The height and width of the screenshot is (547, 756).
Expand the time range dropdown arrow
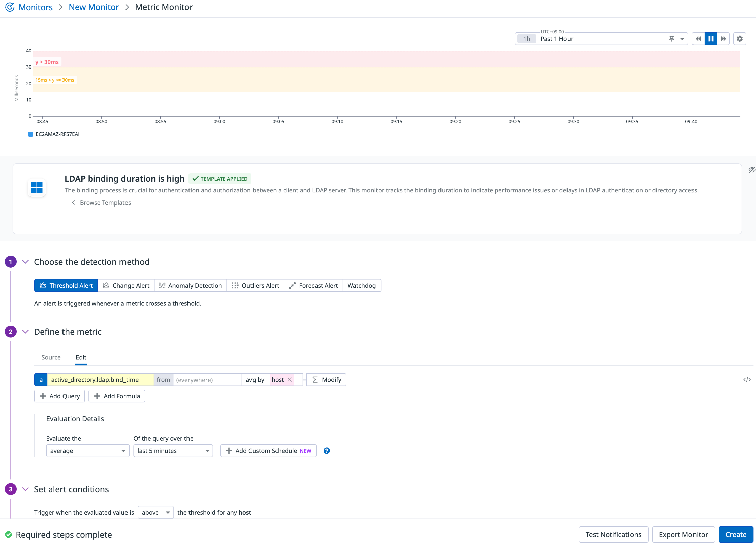[682, 39]
